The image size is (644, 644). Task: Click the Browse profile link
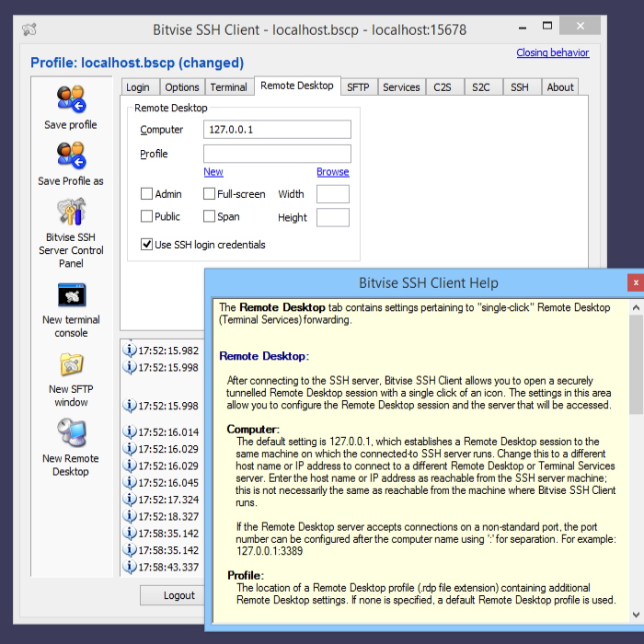coord(333,172)
